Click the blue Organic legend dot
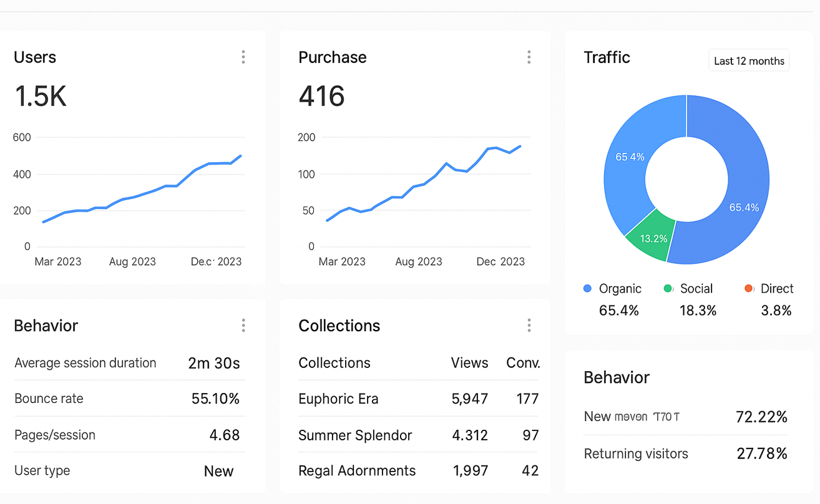The image size is (820, 504). (x=587, y=289)
